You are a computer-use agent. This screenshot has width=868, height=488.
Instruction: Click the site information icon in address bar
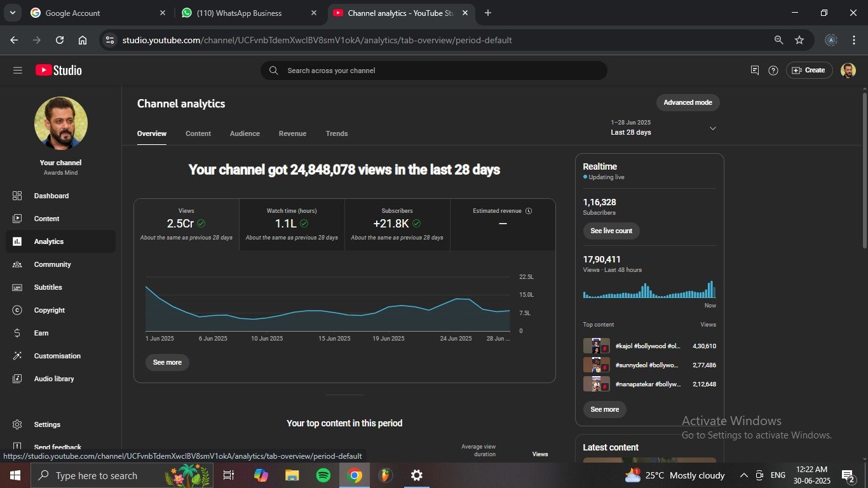(110, 40)
